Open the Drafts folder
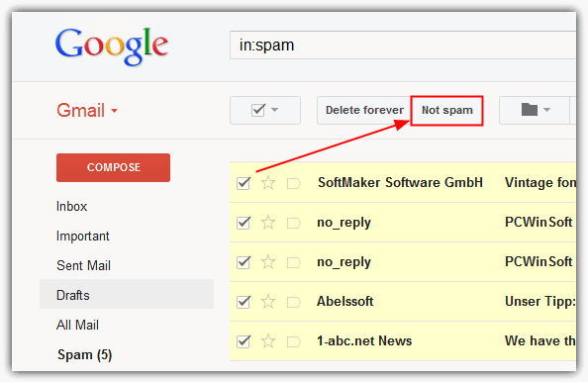Screen dimensions: 588x382 point(73,295)
